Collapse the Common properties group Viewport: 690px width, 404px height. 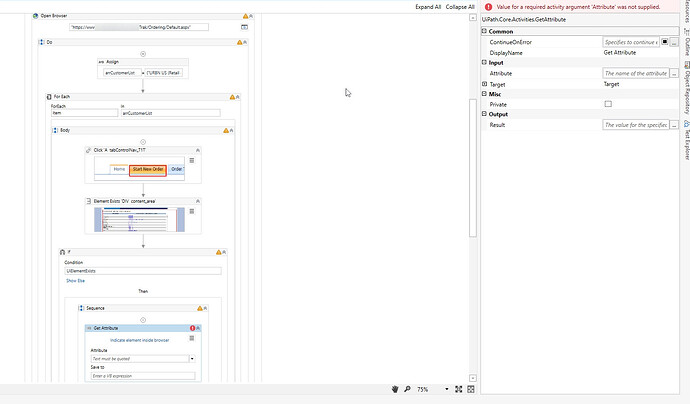point(484,31)
